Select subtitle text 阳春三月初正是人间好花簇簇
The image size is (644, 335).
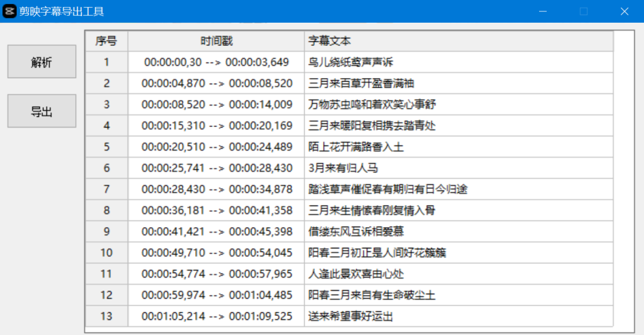[377, 253]
